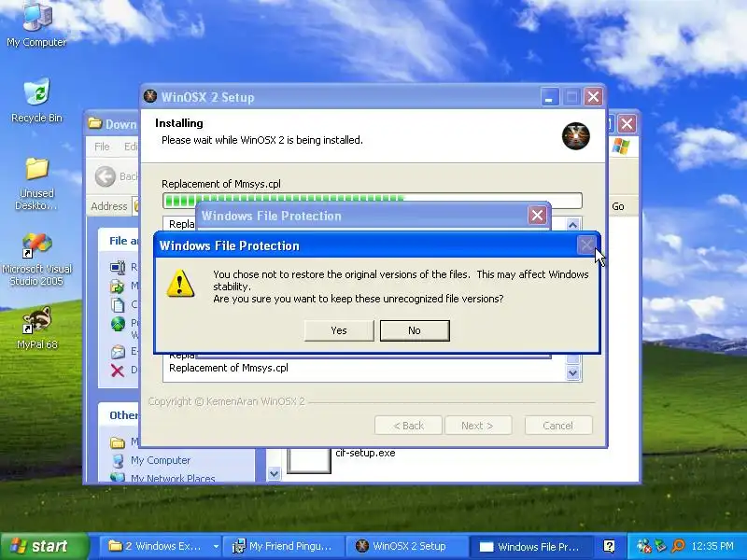
Task: Click the WinOSX X logo in installer header
Action: [x=575, y=135]
